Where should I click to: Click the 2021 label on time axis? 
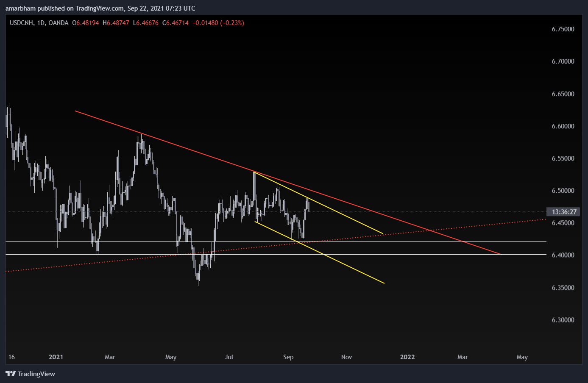point(56,357)
